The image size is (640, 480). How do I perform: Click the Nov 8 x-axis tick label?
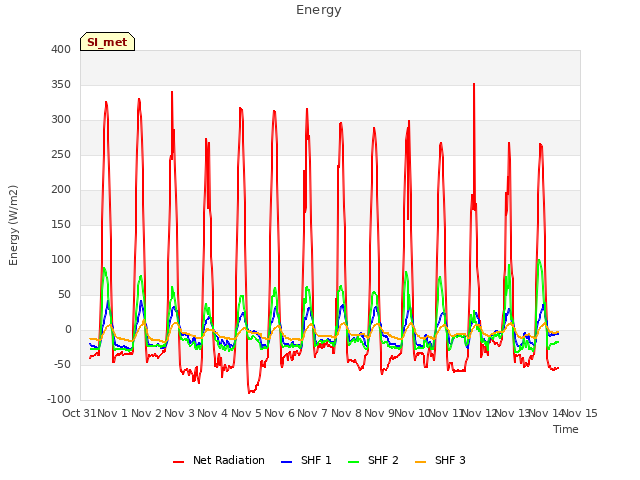346,413
